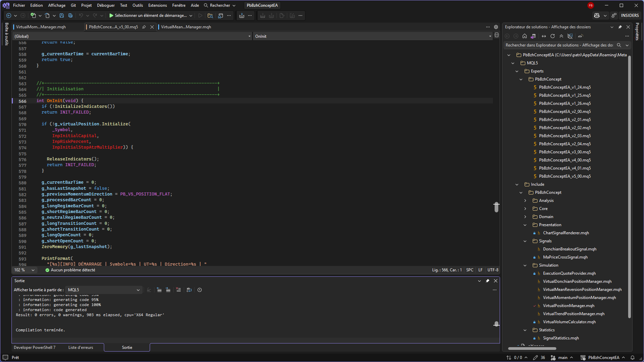Click the code editor vertical scrollbar thumb
644x362 pixels.
(496, 207)
